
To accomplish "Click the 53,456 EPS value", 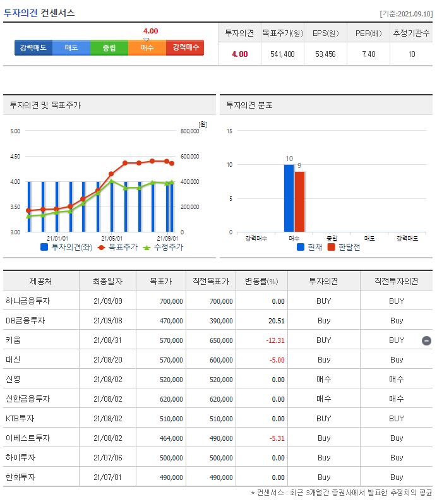I will 325,54.
